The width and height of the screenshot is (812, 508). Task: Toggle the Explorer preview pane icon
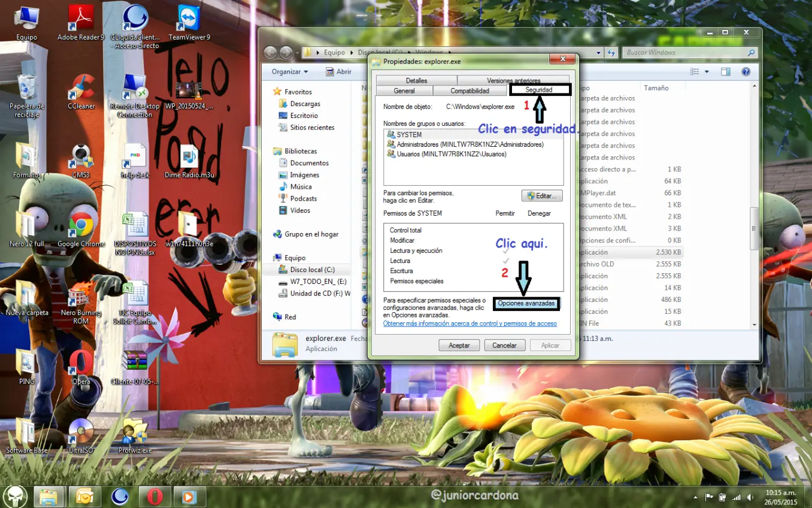pyautogui.click(x=725, y=71)
